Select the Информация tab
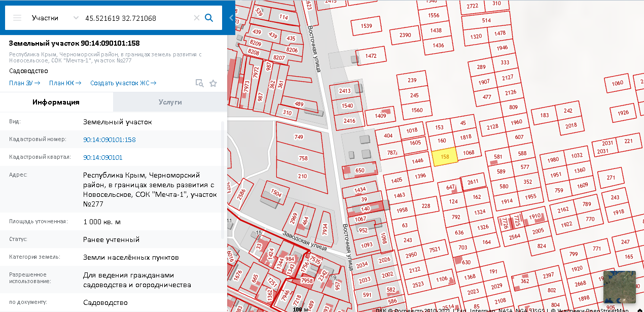The height and width of the screenshot is (312, 644). pos(56,102)
